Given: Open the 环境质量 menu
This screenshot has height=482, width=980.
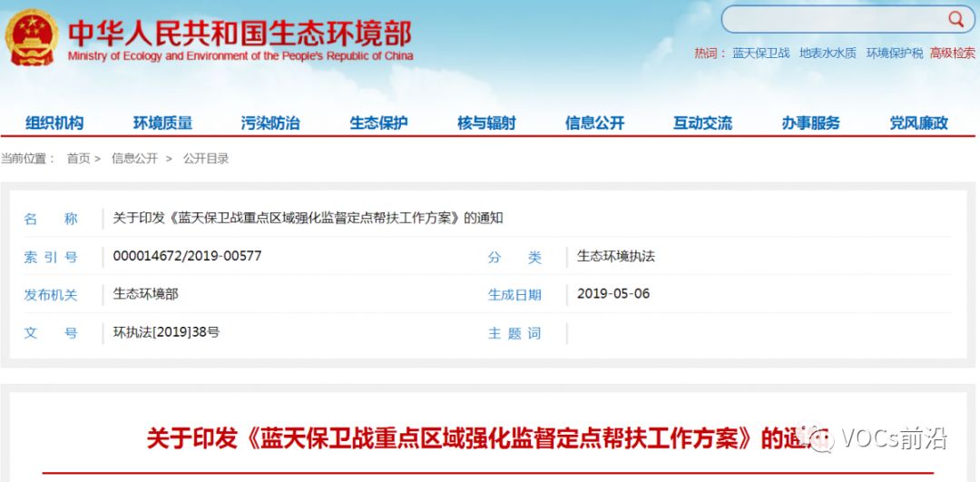Looking at the screenshot, I should [x=162, y=123].
